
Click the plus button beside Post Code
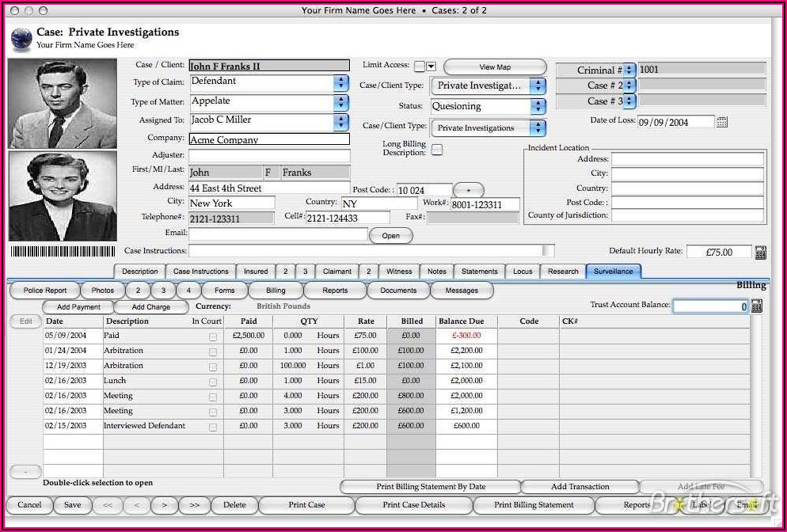[468, 191]
